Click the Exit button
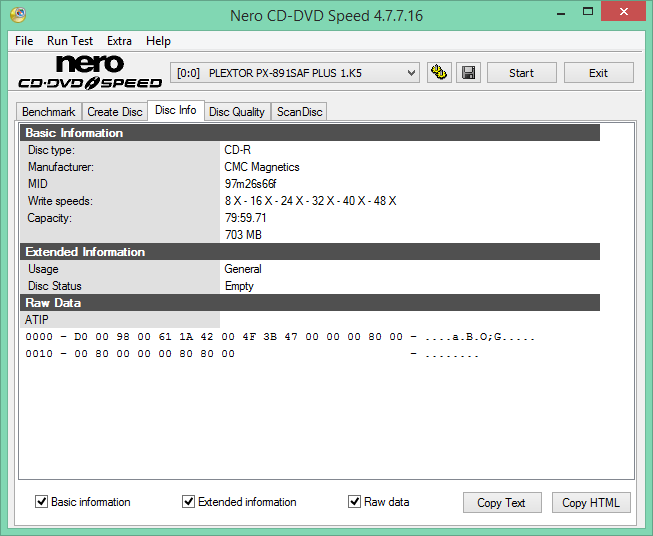Screen dimensions: 653x536 (598, 73)
